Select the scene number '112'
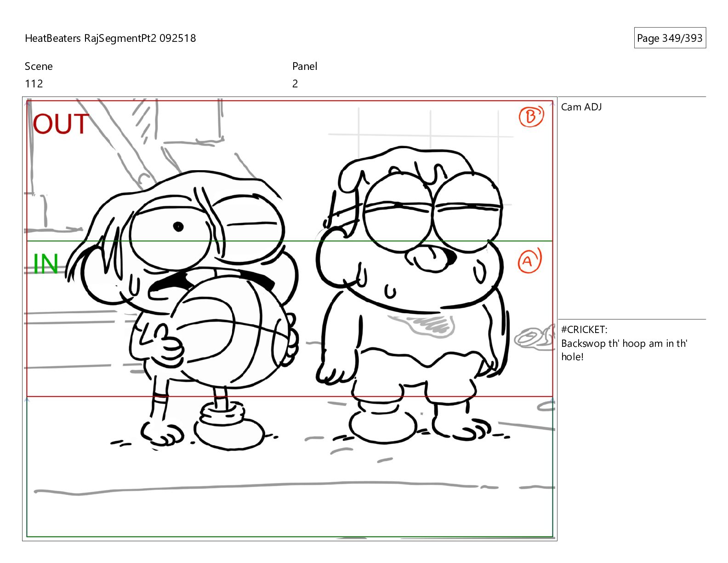The image size is (728, 563). pos(34,84)
